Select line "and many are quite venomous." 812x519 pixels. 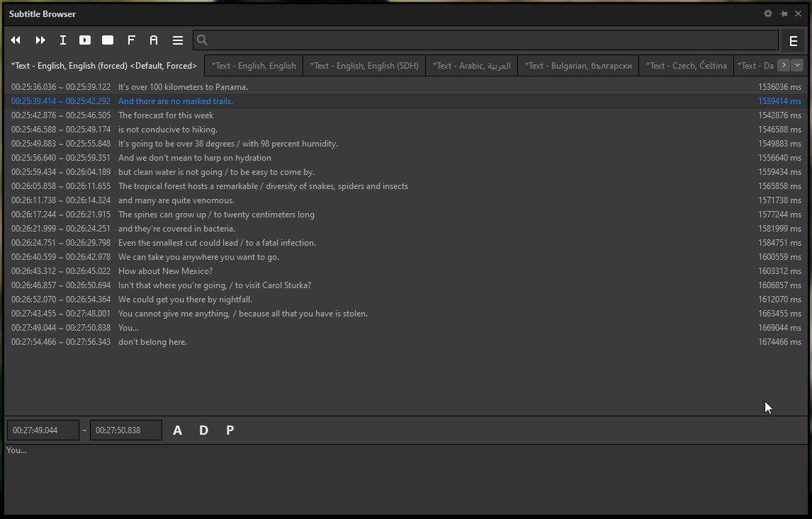[x=406, y=200]
